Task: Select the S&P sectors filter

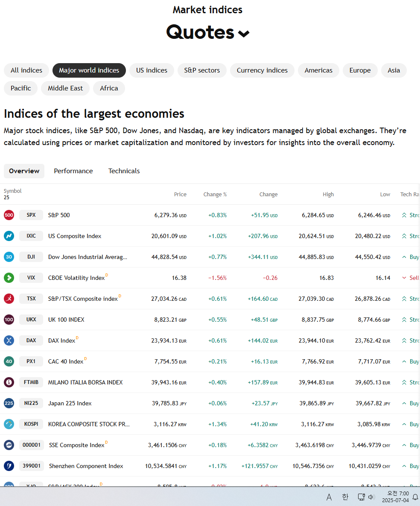Action: tap(202, 70)
